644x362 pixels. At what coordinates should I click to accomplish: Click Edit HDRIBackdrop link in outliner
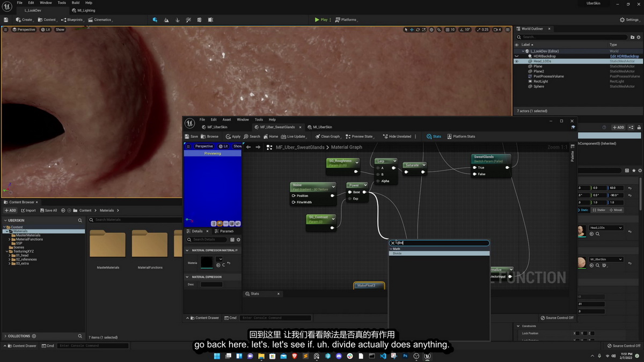(625, 56)
